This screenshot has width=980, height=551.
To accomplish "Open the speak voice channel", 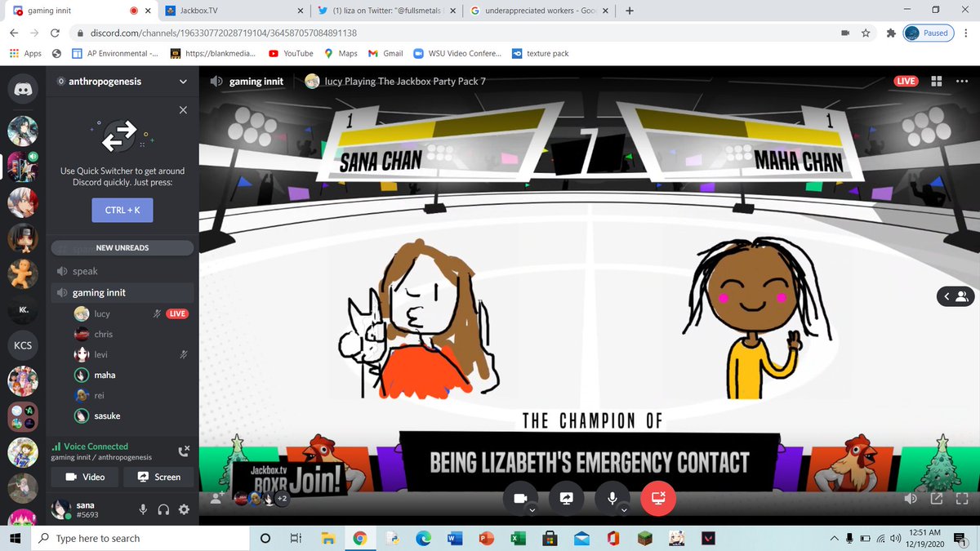I will [x=122, y=271].
